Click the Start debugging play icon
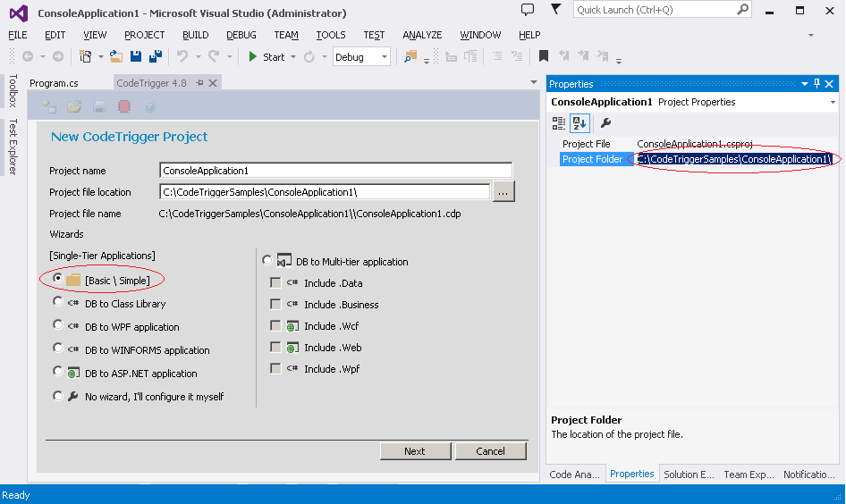The height and width of the screenshot is (504, 846). tap(253, 57)
